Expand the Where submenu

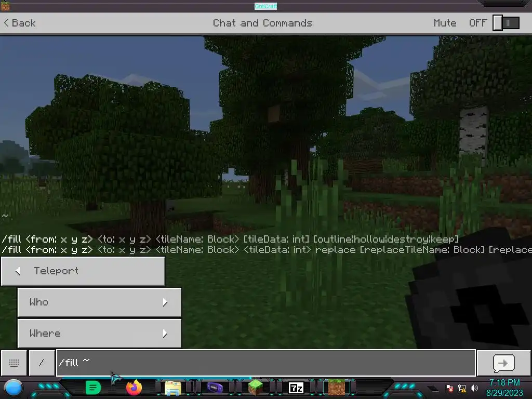coord(99,334)
